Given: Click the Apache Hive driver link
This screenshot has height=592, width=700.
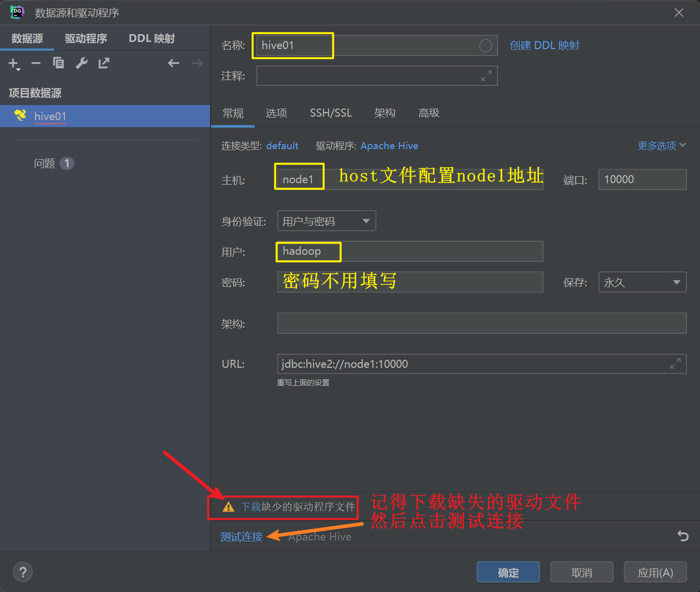Looking at the screenshot, I should [x=389, y=146].
